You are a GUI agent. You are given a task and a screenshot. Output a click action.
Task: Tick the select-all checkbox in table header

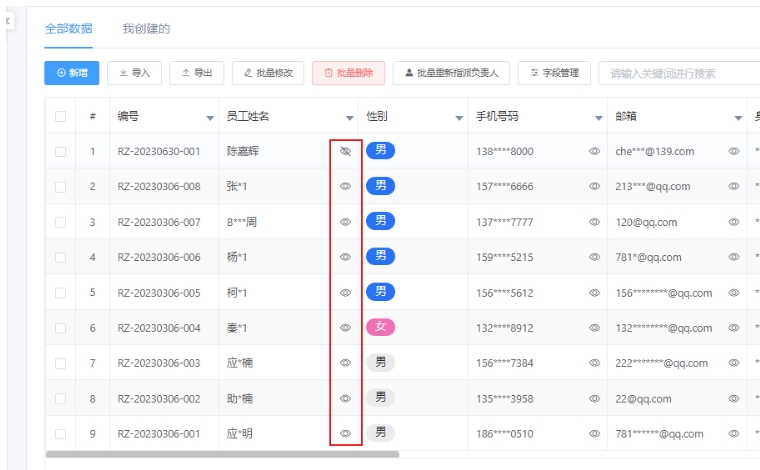tap(60, 116)
